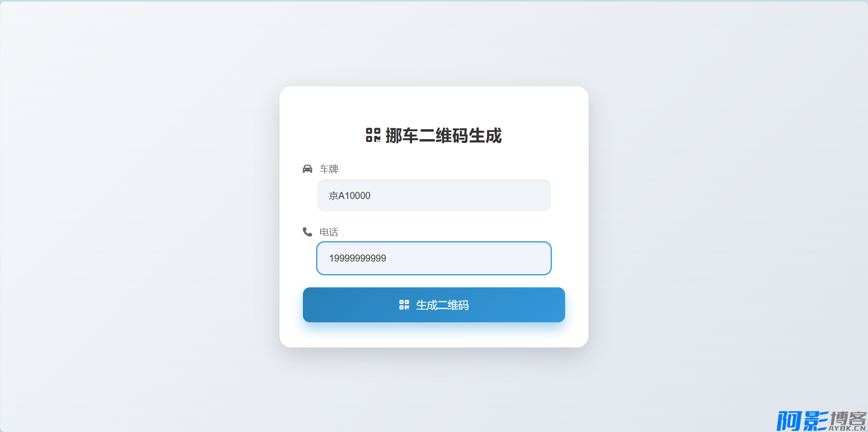The height and width of the screenshot is (432, 868).
Task: Generate QR code with 生成二维码 button
Action: [434, 305]
